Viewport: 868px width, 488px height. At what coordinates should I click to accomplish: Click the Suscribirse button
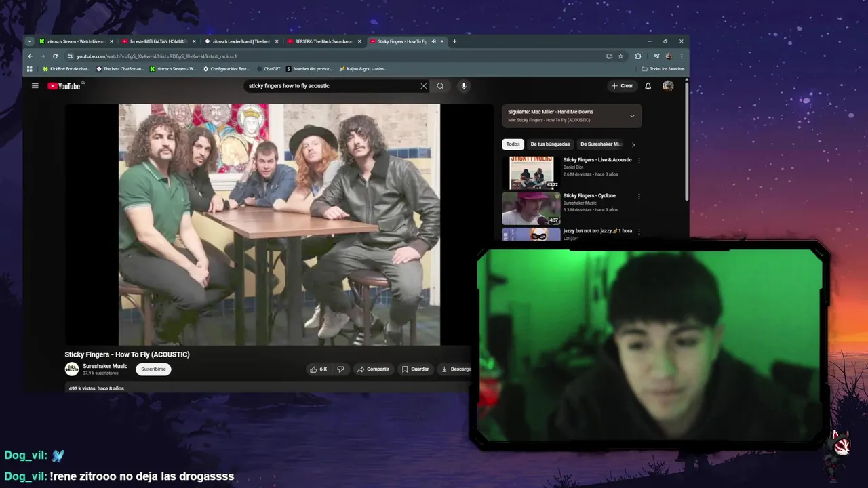[x=153, y=369]
